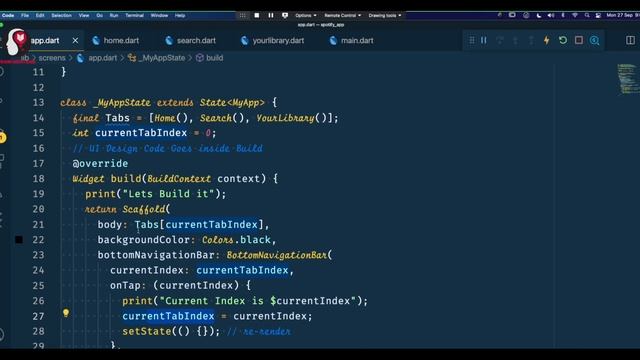Click the Step Out debug icon

[531, 40]
